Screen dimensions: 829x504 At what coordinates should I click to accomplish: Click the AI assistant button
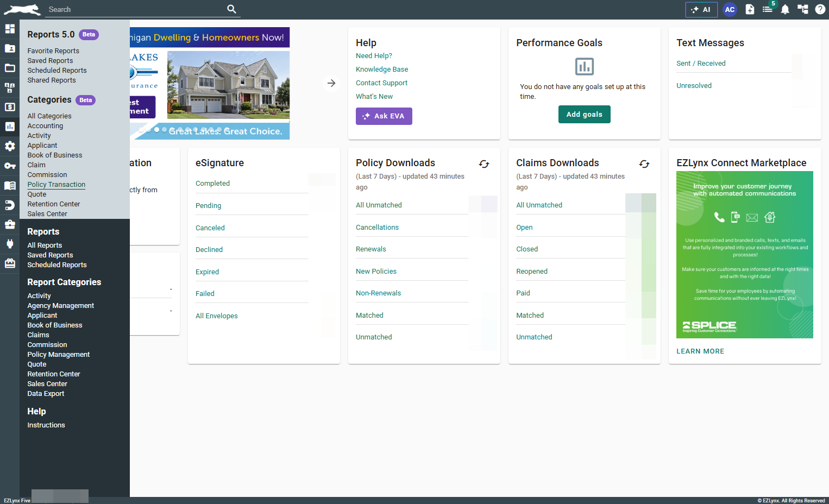coord(701,9)
